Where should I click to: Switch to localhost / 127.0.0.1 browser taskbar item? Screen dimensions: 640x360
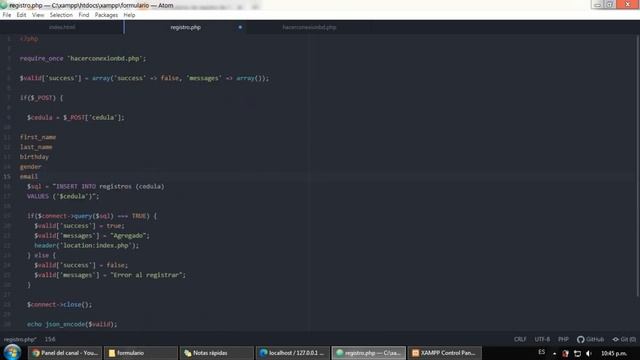click(x=292, y=353)
